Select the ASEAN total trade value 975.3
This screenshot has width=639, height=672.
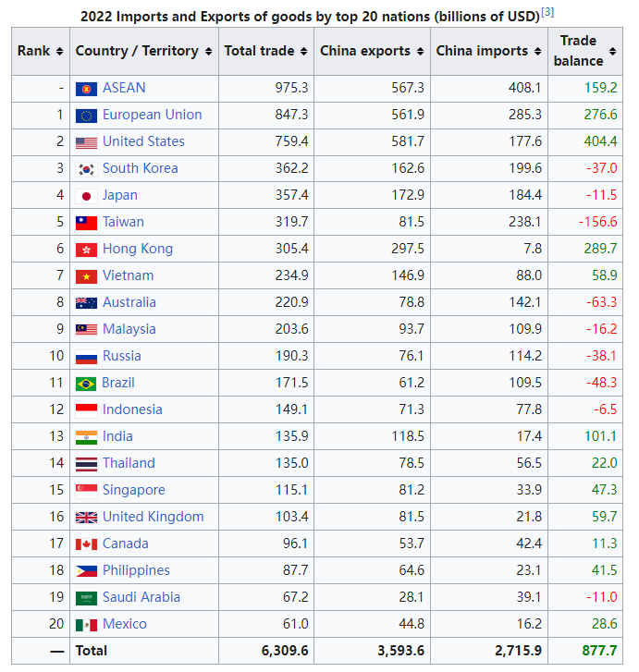click(x=291, y=88)
